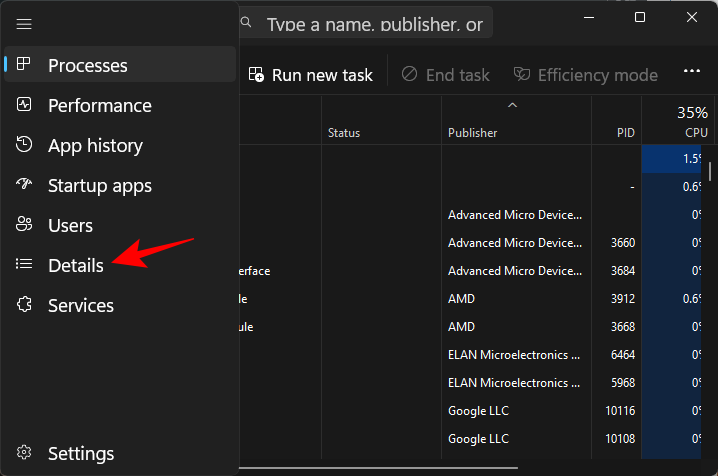Open the Startup apps page
This screenshot has height=476, width=718.
pos(100,185)
